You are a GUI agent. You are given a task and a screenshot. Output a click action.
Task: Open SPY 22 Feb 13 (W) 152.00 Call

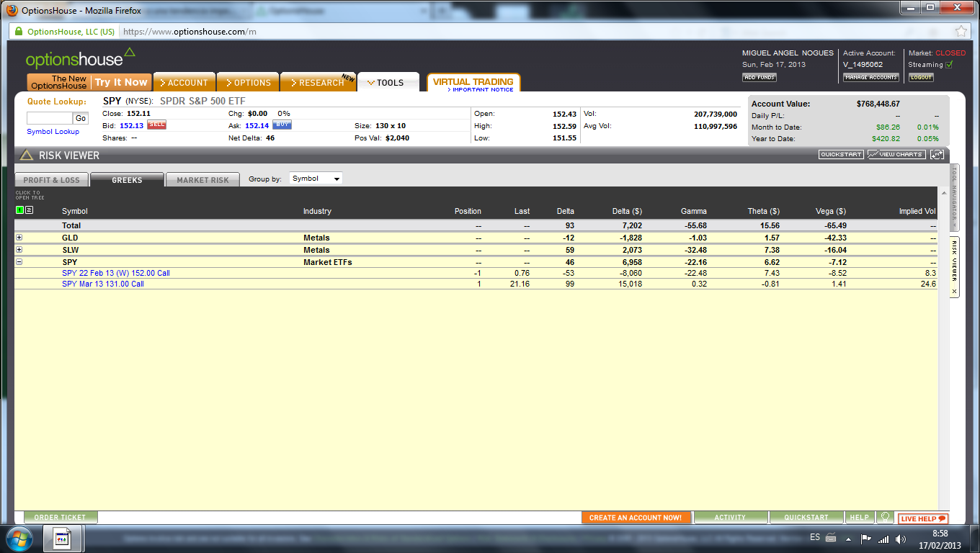[x=116, y=273]
